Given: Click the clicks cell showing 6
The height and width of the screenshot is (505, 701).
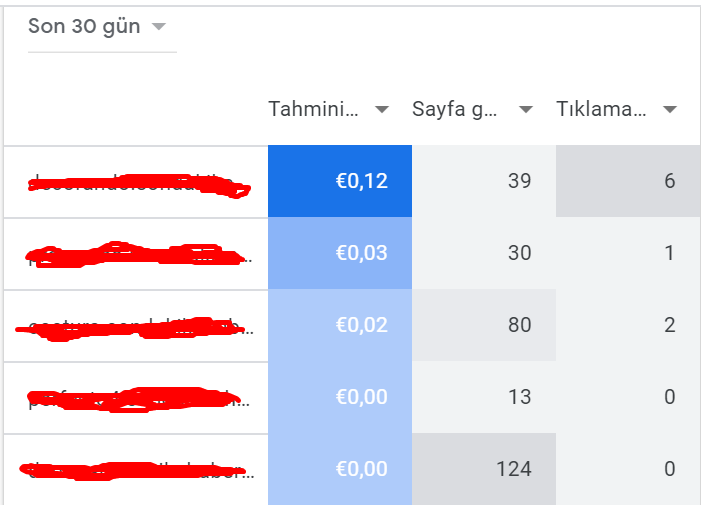Looking at the screenshot, I should tap(628, 181).
